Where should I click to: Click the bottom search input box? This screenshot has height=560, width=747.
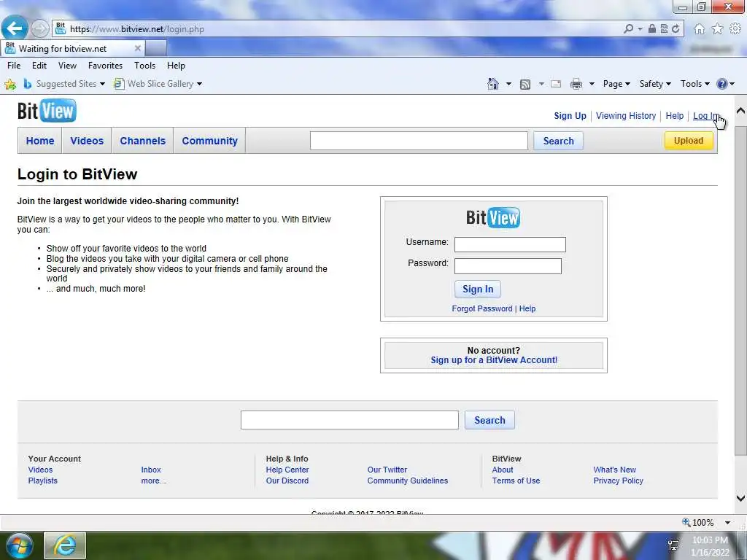(349, 420)
